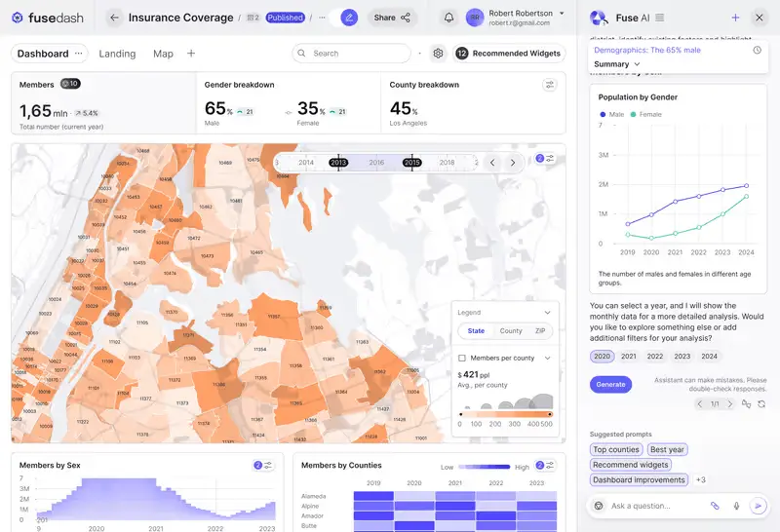Start new Fuse AI chat plus
Image resolution: width=780 pixels, height=532 pixels.
735,18
